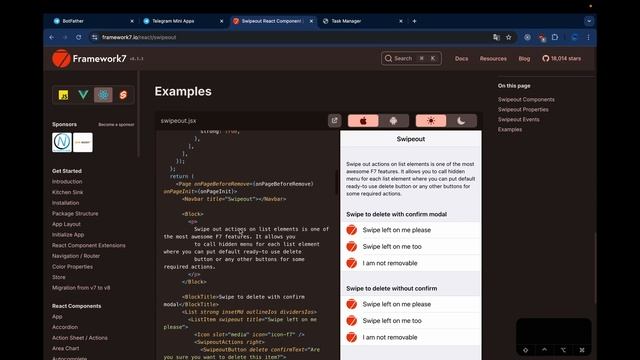Select the Vue framework icon

[x=83, y=95]
